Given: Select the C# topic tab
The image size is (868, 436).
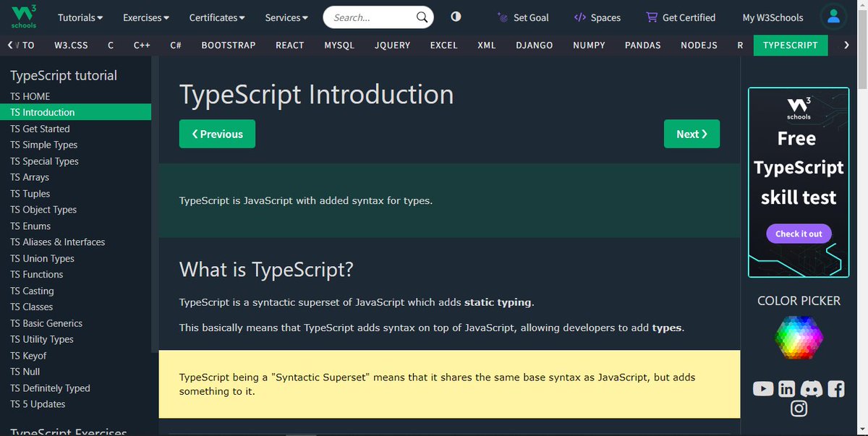Looking at the screenshot, I should [176, 45].
